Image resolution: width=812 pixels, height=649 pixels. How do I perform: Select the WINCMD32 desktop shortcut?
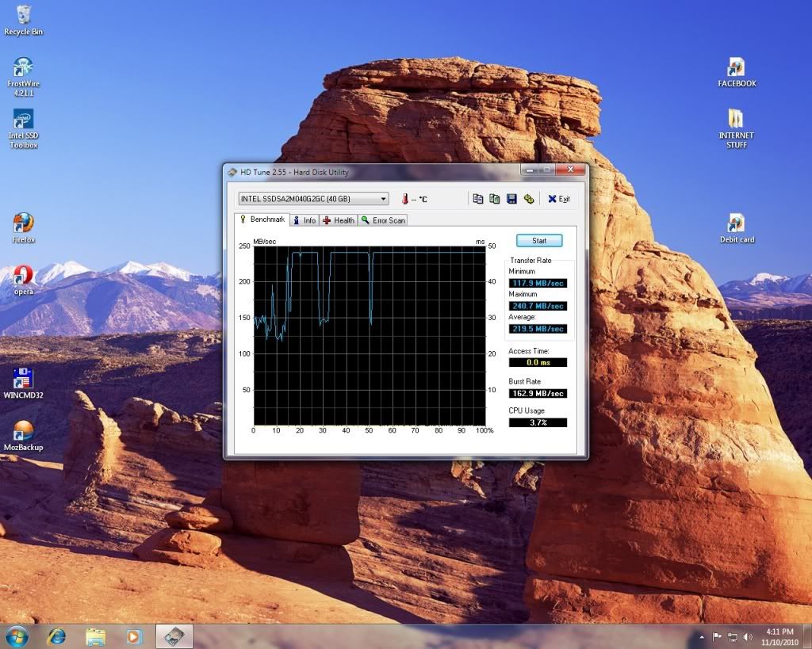point(23,384)
